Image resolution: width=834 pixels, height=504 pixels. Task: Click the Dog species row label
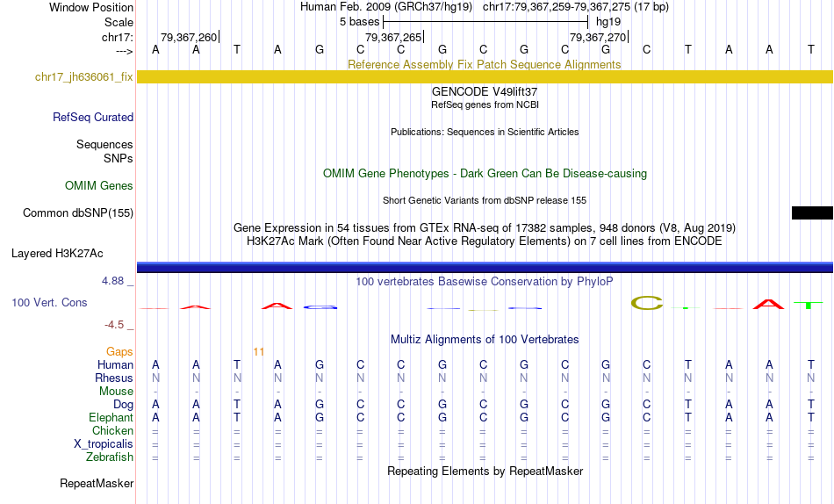pyautogui.click(x=123, y=405)
